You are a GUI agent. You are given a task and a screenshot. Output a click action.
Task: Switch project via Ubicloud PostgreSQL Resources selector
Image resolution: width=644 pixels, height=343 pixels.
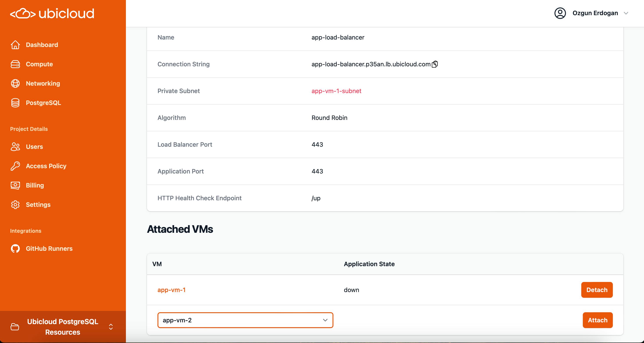coord(63,327)
